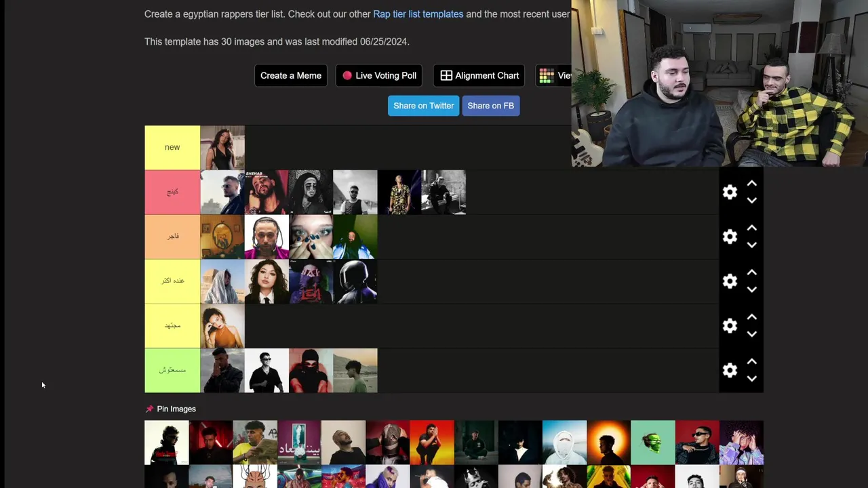Start a Live Voting Poll
Image resolution: width=868 pixels, height=488 pixels.
click(379, 75)
